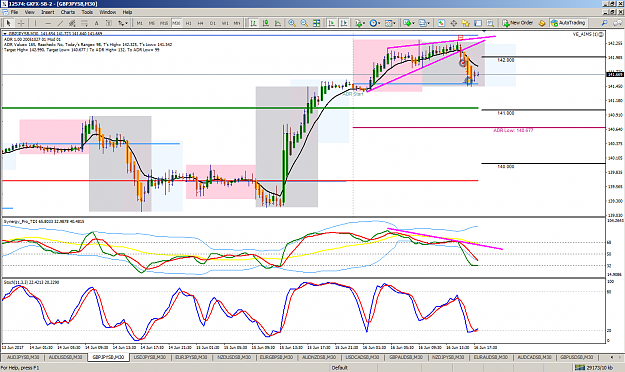Switch to GBPUSDSB,M30 chart tab
Viewport: 625px width, 372px height.
click(577, 357)
